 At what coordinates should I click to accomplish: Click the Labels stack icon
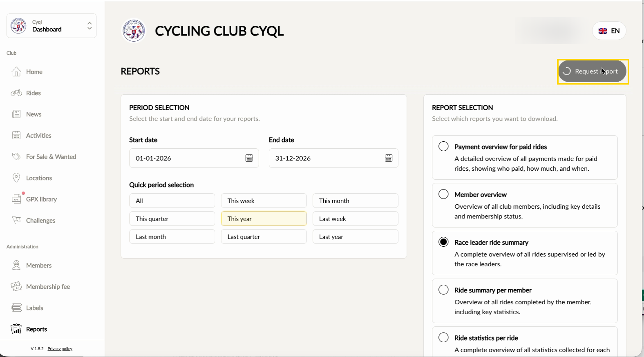pos(16,308)
